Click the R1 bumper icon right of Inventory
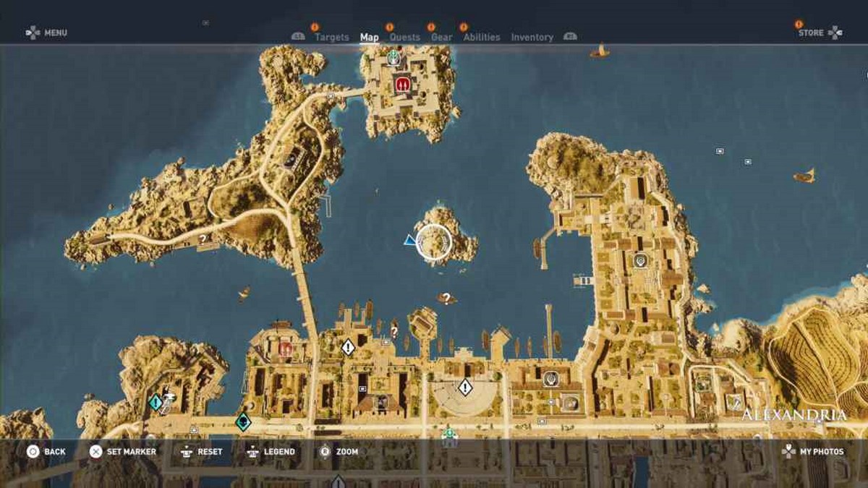 coord(570,36)
